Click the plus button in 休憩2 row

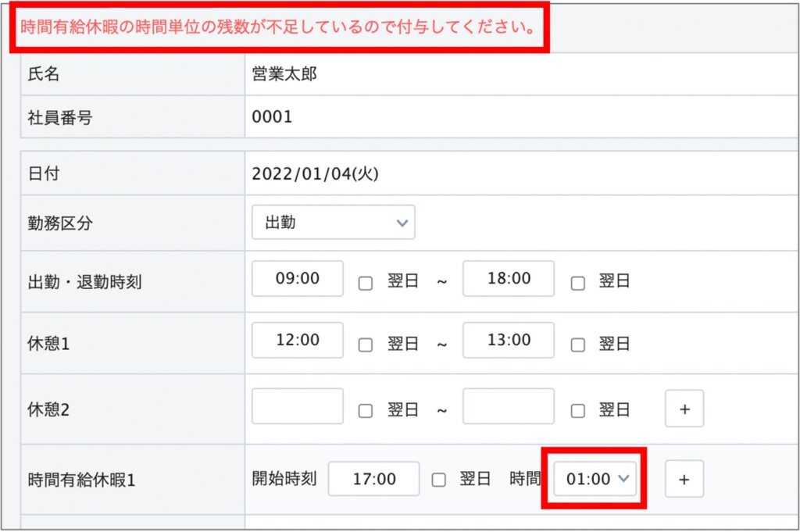pyautogui.click(x=684, y=409)
